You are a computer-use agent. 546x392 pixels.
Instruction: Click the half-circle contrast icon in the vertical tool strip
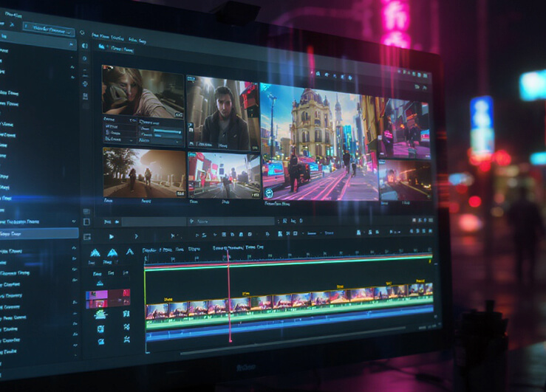[x=85, y=46]
